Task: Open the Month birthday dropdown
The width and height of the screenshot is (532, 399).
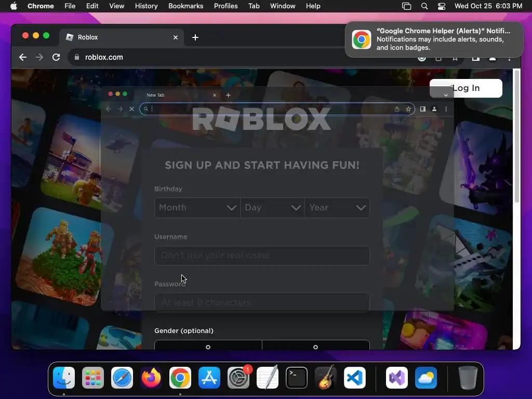Action: [x=197, y=208]
